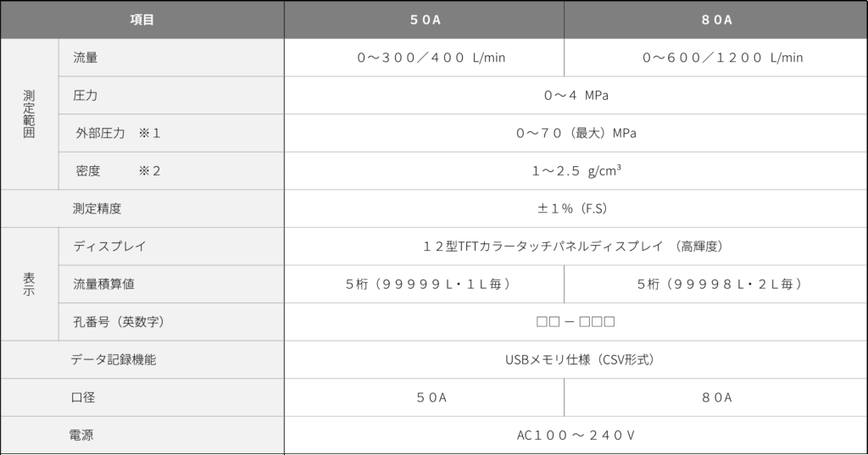The image size is (868, 455).
Task: Select the USBメモリ仕様（CSV形式）cell
Action: click(576, 359)
